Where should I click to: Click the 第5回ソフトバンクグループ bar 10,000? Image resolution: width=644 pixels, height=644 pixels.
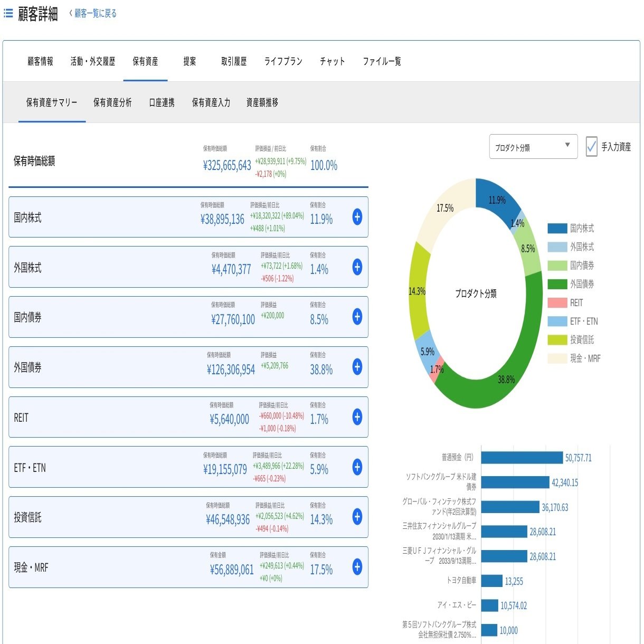[489, 630]
